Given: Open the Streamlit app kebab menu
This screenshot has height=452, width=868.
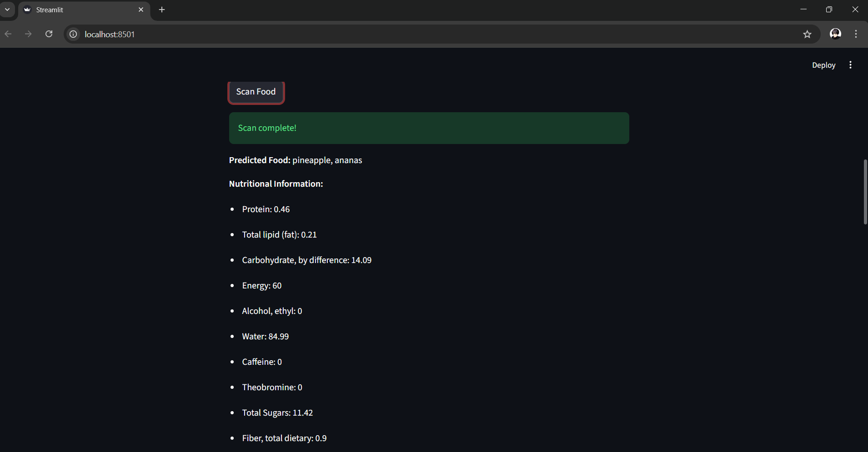Looking at the screenshot, I should (x=850, y=65).
